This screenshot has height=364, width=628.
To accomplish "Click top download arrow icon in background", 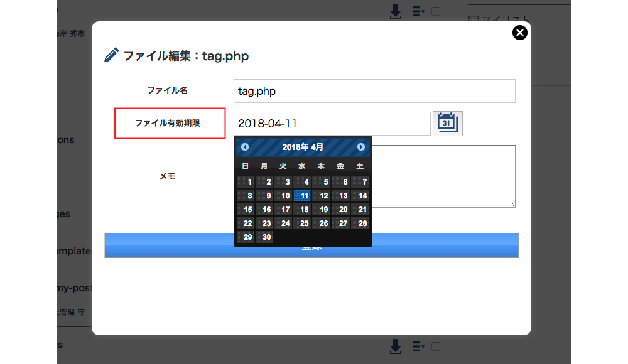I will [x=395, y=11].
